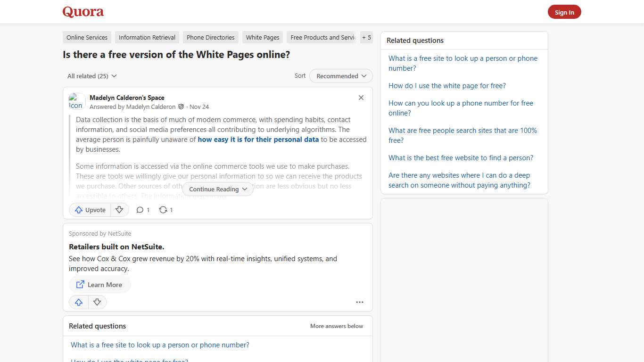Click the Quora logo
This screenshot has width=644, height=362.
click(83, 12)
